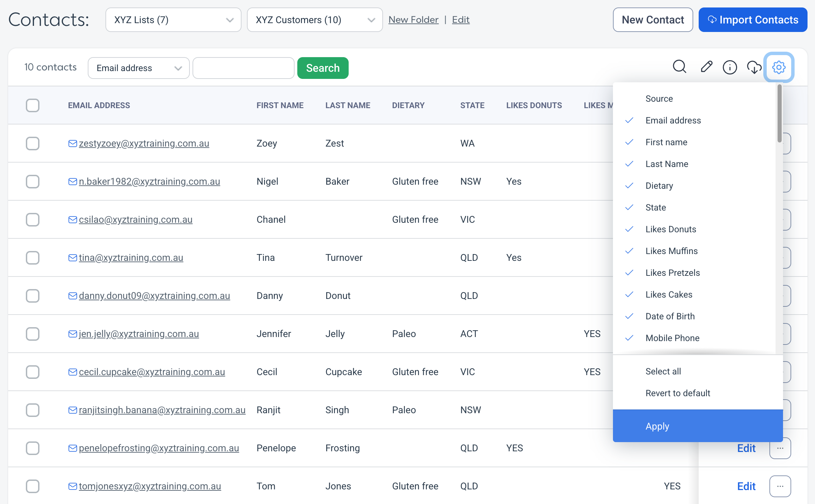Open the info circle icon
815x504 pixels.
pyautogui.click(x=730, y=67)
